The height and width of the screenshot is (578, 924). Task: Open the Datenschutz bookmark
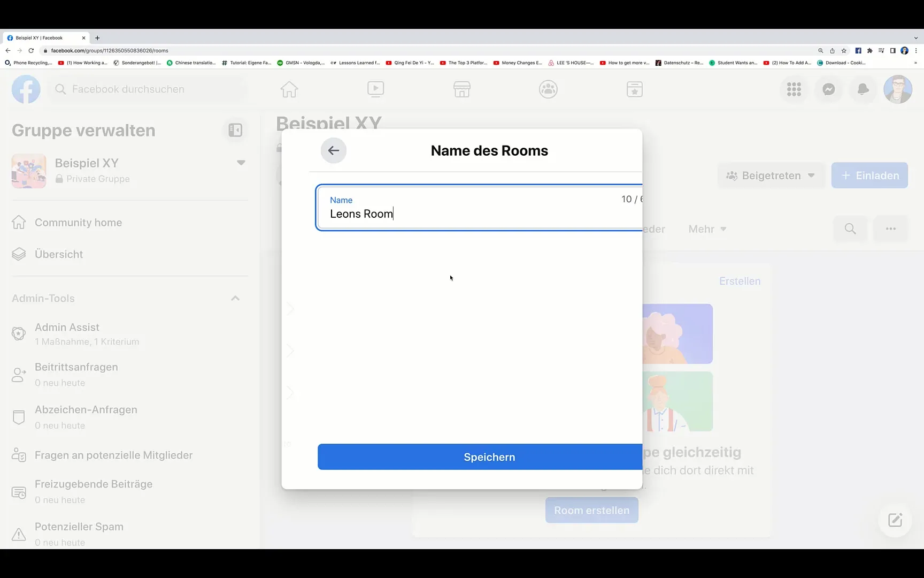click(680, 63)
